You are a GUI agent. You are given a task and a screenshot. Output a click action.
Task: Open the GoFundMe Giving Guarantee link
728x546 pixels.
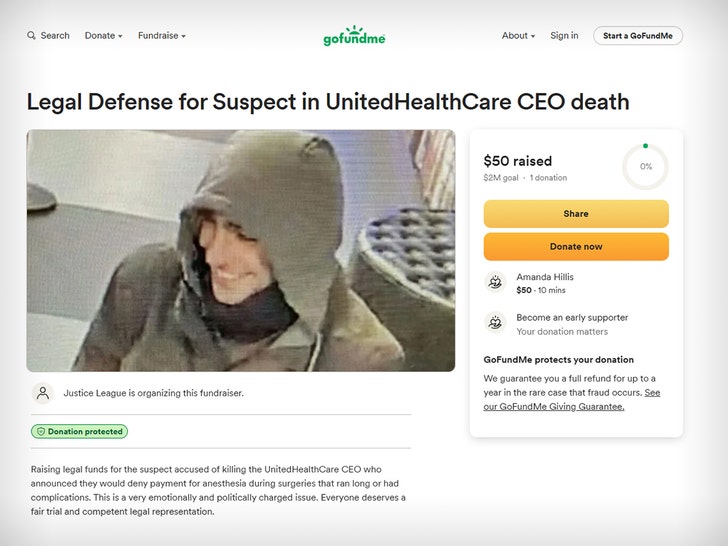point(554,407)
